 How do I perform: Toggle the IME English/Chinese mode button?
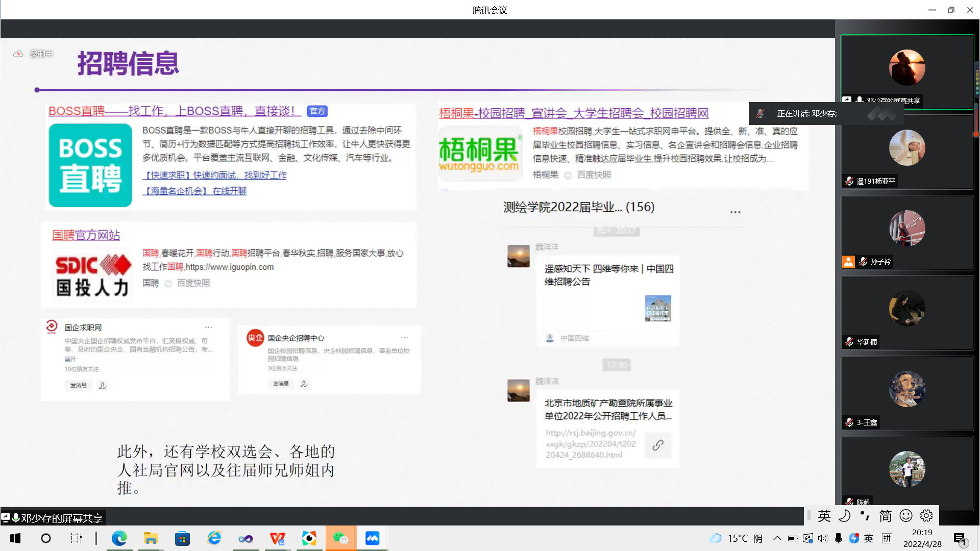tap(824, 516)
